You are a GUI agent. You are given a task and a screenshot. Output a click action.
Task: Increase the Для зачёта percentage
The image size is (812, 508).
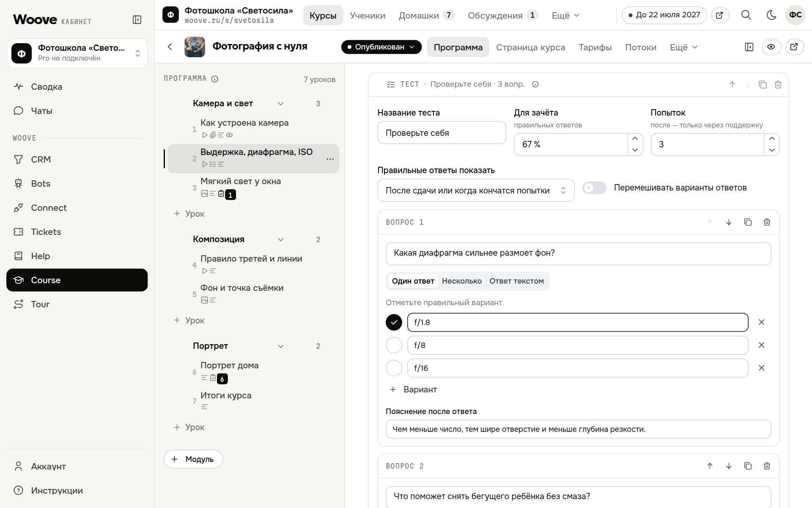(635, 139)
